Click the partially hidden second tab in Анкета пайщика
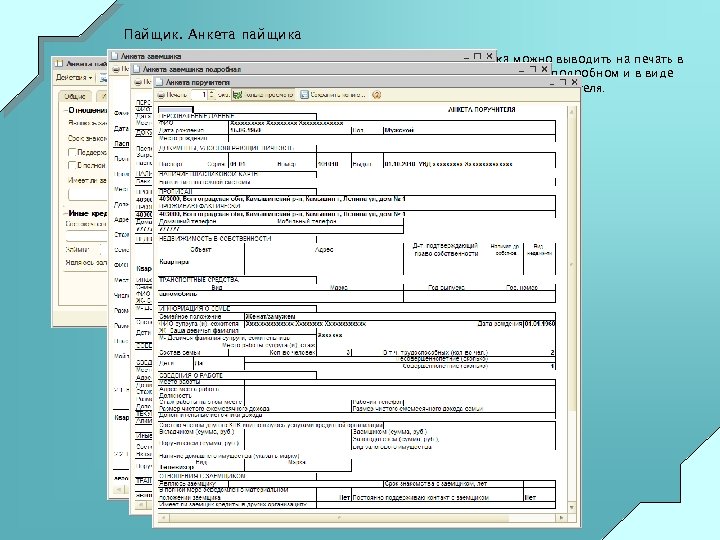720x540 pixels. (102, 96)
